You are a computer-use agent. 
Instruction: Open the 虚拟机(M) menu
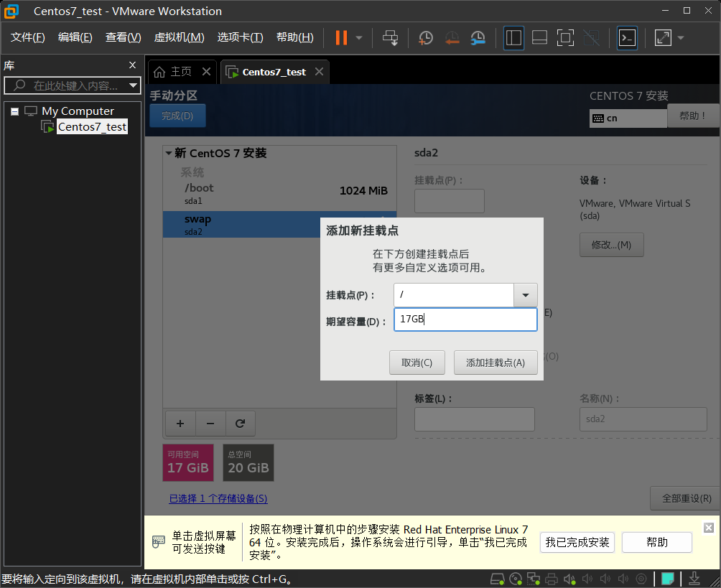tap(179, 37)
